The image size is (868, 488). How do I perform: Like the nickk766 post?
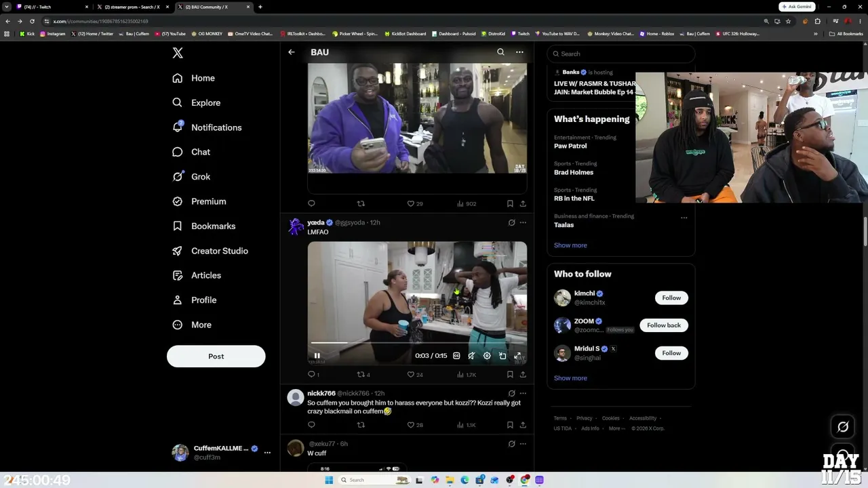click(x=414, y=425)
